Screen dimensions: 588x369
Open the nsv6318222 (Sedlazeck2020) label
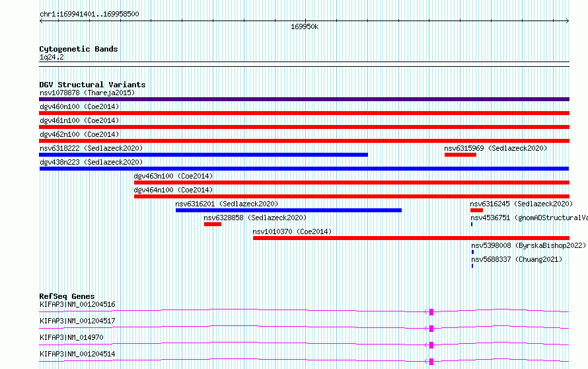coord(91,148)
